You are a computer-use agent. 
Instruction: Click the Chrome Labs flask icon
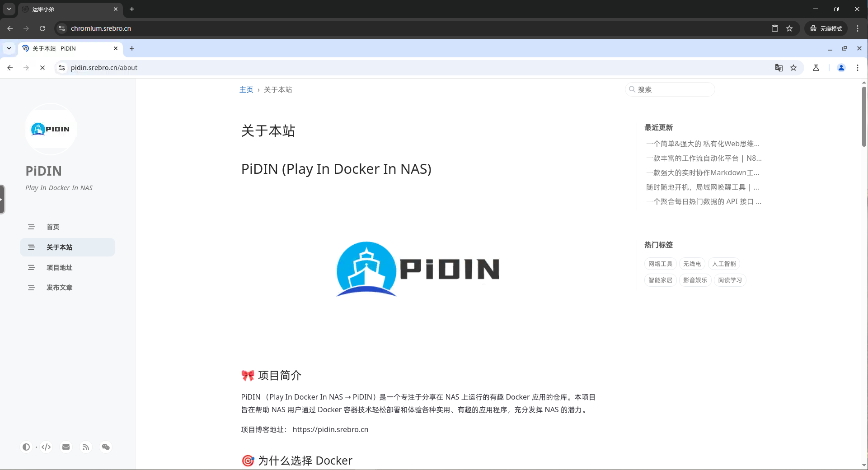pyautogui.click(x=816, y=68)
